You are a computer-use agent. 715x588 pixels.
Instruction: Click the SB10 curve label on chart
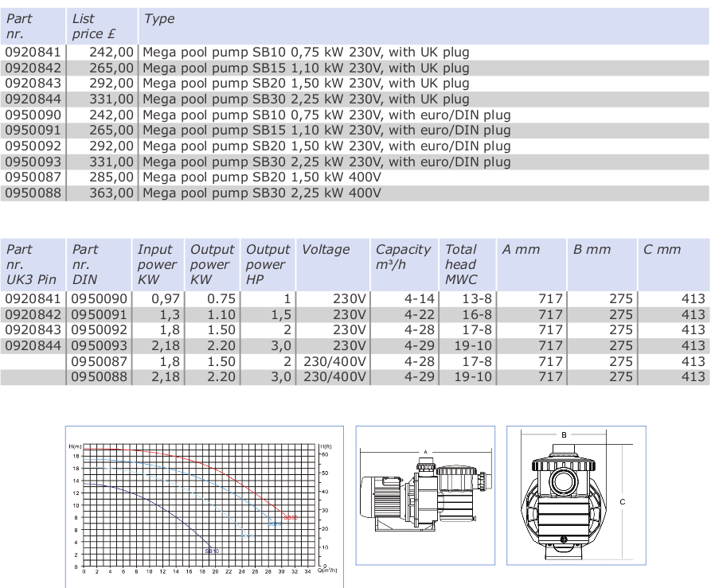pyautogui.click(x=212, y=551)
